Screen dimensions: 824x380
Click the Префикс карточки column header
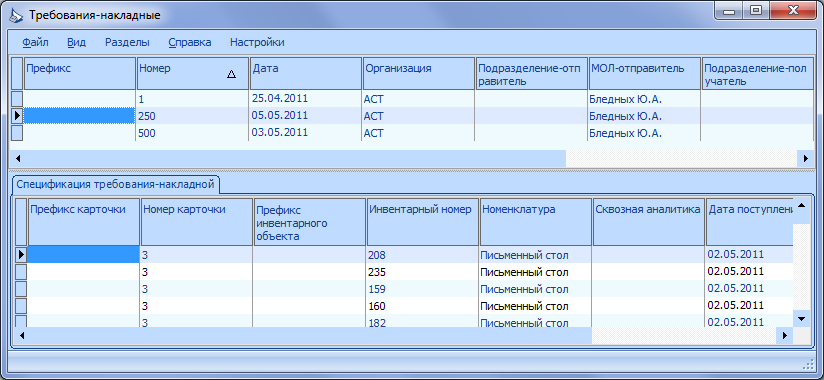point(84,222)
